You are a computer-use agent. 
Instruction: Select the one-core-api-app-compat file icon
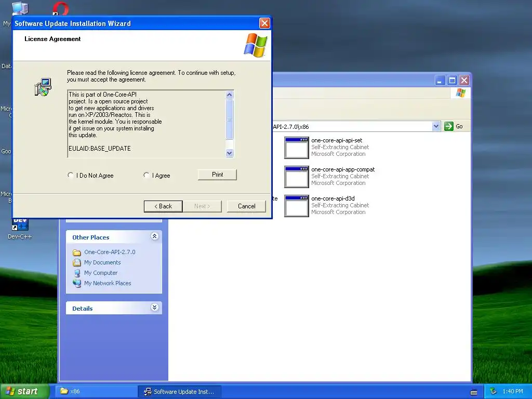pyautogui.click(x=297, y=177)
